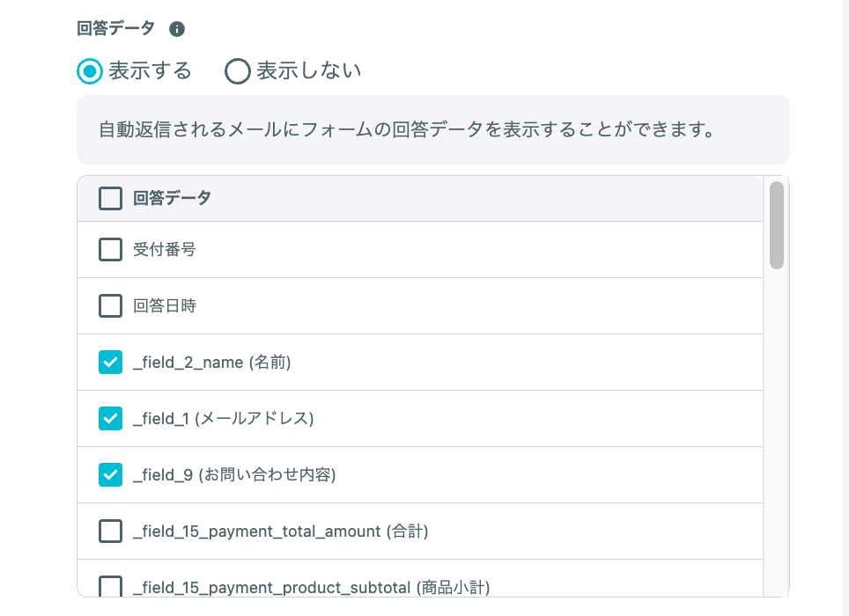849x616 pixels.
Task: Click the list's vertical scrollbar thumb
Action: pyautogui.click(x=777, y=225)
